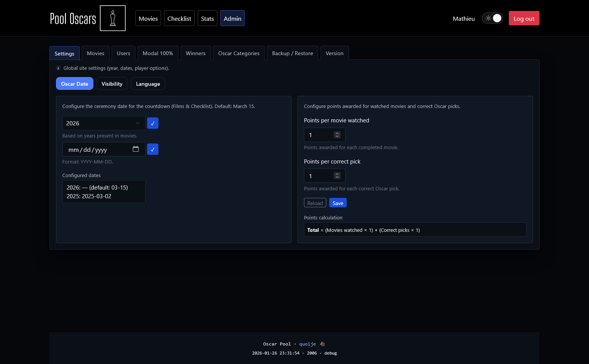Open the Winners tab
Viewport: 589px width, 364px height.
coord(196,53)
